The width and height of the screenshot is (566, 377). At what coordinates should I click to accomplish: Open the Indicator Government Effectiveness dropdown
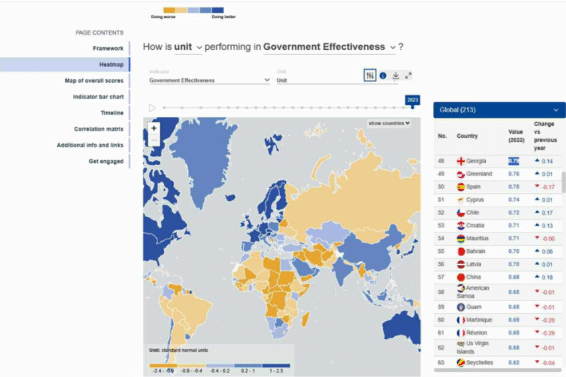tap(209, 80)
